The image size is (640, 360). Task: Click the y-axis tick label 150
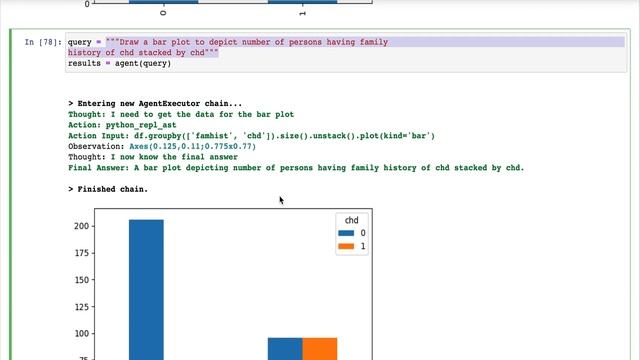81,280
